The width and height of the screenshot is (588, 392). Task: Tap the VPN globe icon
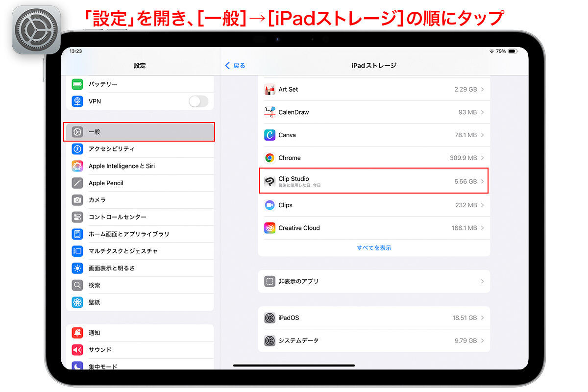pyautogui.click(x=77, y=101)
